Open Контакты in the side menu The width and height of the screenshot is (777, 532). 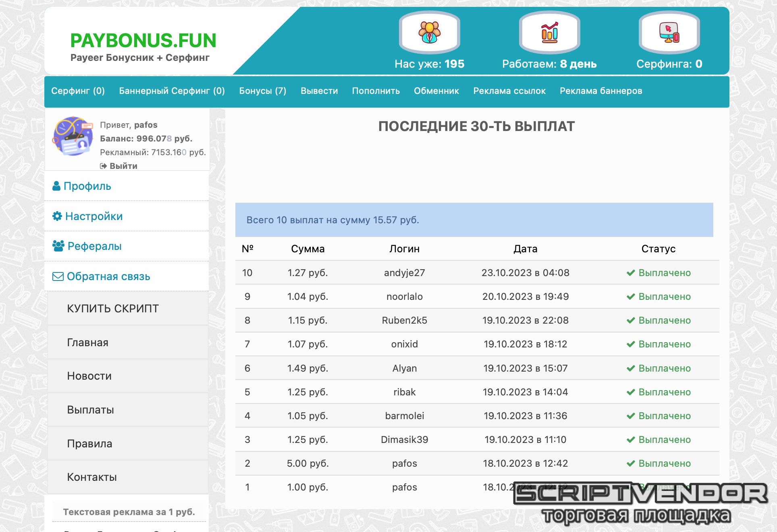[128, 477]
